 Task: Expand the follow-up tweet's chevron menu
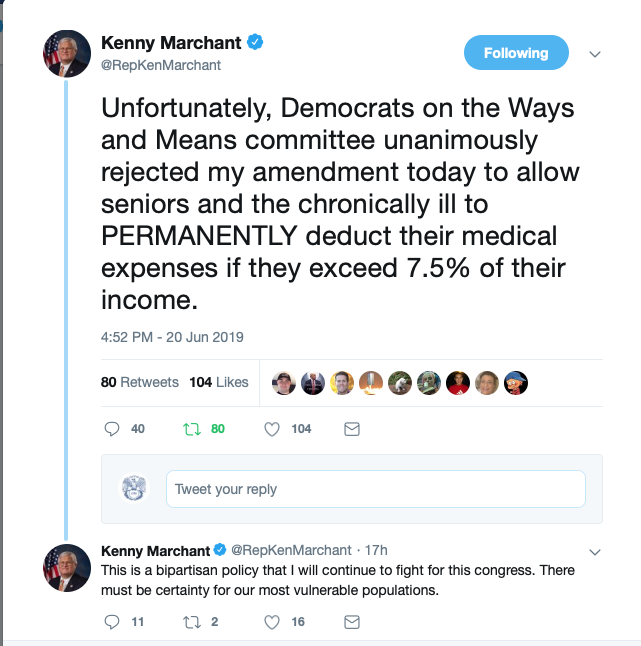coord(594,551)
